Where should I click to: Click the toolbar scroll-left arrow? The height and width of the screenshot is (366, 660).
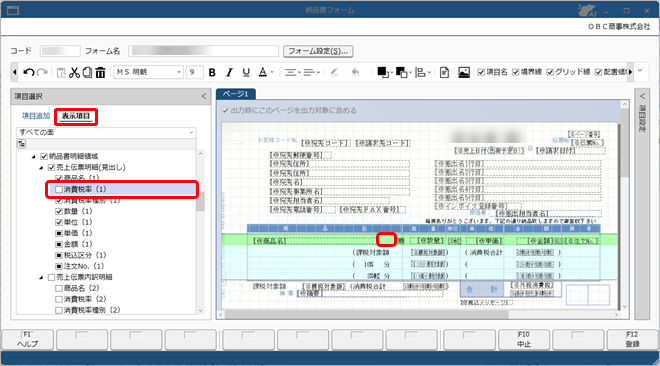click(x=15, y=72)
